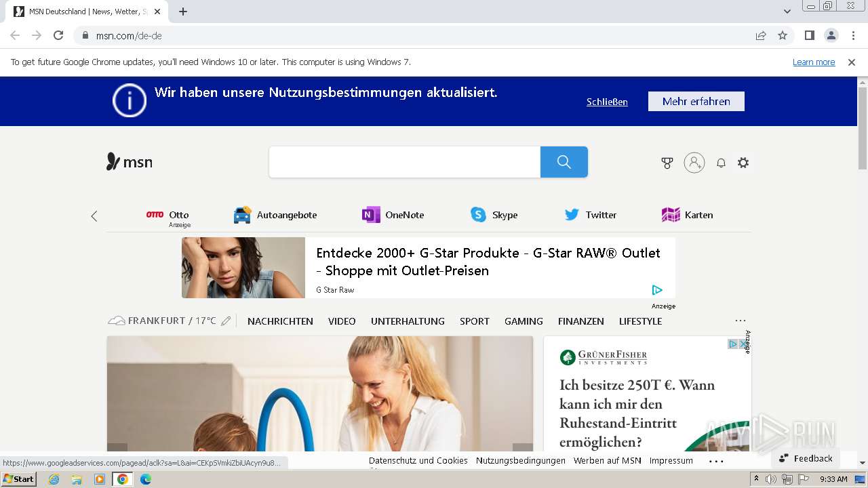The width and height of the screenshot is (868, 488).
Task: Click the G-Star ad photo
Action: pyautogui.click(x=243, y=268)
